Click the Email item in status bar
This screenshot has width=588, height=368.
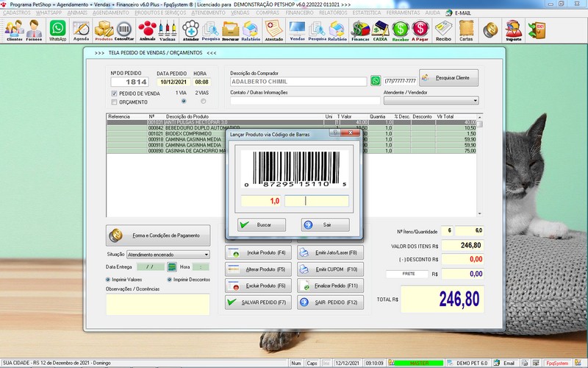pos(506,363)
